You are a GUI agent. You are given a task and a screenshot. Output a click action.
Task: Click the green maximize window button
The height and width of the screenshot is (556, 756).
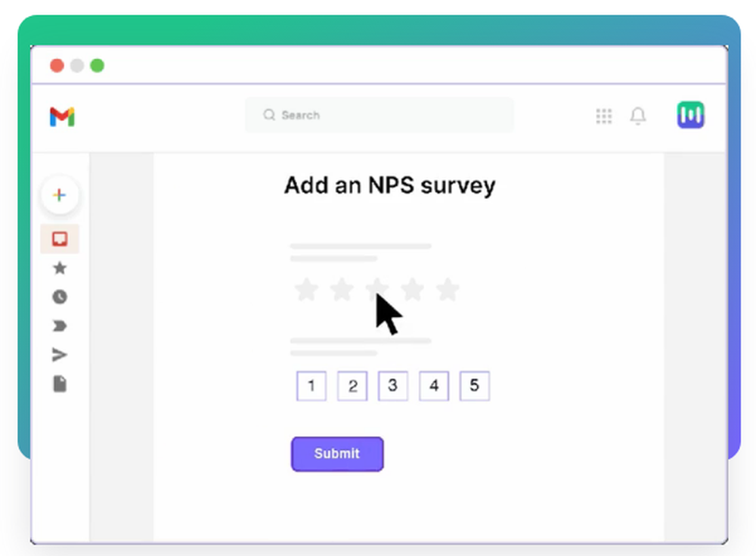[98, 66]
